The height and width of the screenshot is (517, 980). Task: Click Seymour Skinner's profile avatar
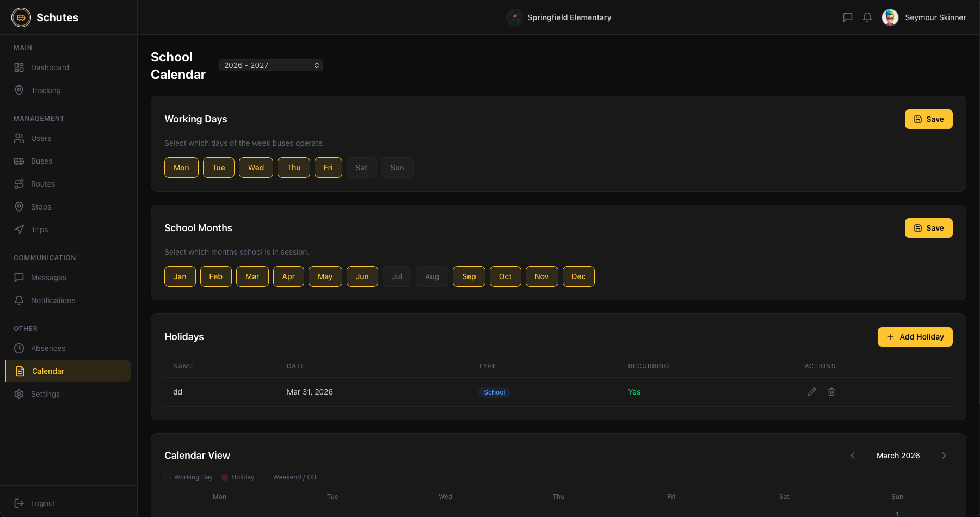tap(890, 17)
